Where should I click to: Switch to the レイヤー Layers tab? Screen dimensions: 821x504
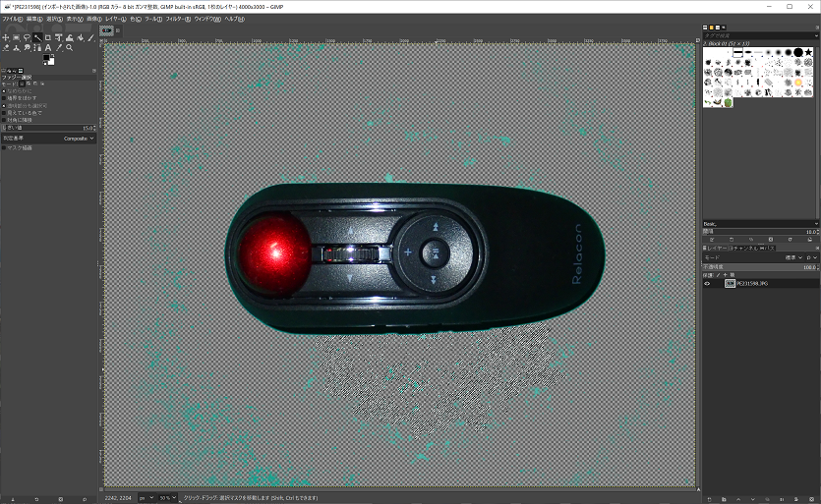click(715, 249)
